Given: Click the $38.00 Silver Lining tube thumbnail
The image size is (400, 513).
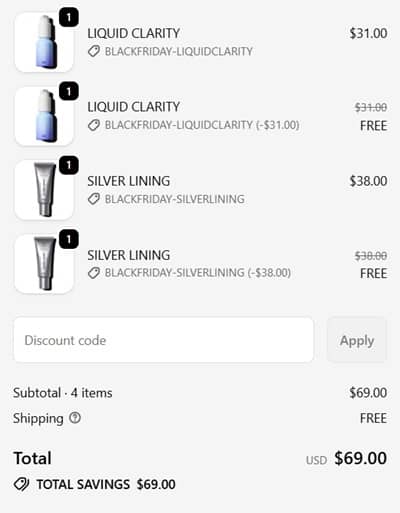Looking at the screenshot, I should click(44, 190).
